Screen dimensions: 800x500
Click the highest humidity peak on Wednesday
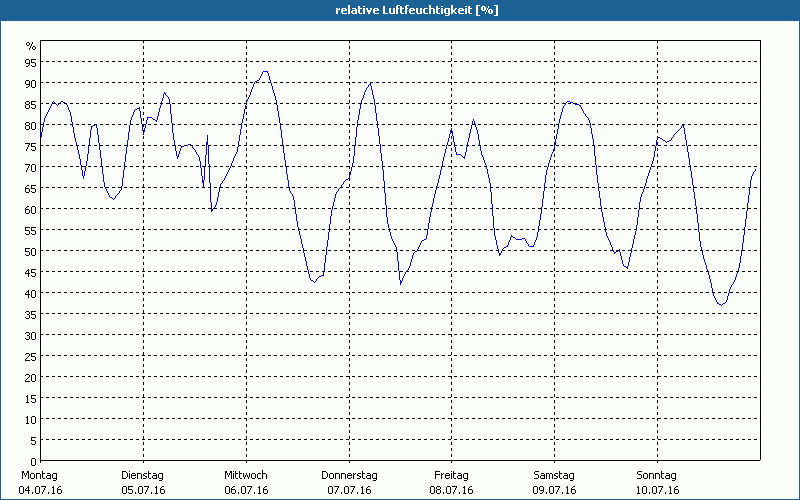pyautogui.click(x=264, y=71)
